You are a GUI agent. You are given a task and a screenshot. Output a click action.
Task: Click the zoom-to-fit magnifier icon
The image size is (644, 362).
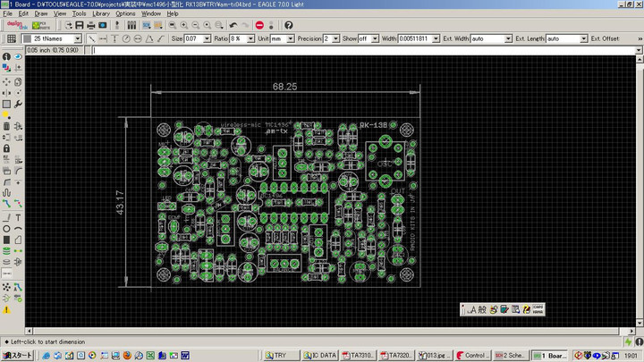click(170, 25)
